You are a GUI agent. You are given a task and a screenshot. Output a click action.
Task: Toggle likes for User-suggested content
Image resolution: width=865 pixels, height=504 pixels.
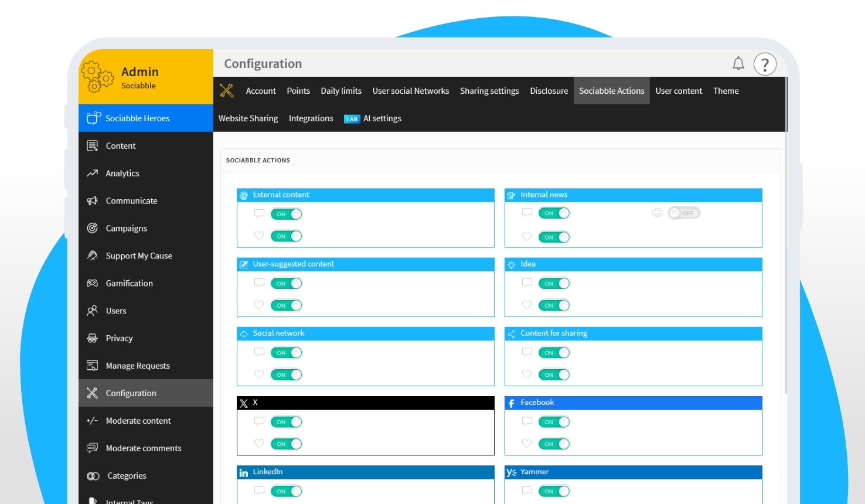click(286, 305)
